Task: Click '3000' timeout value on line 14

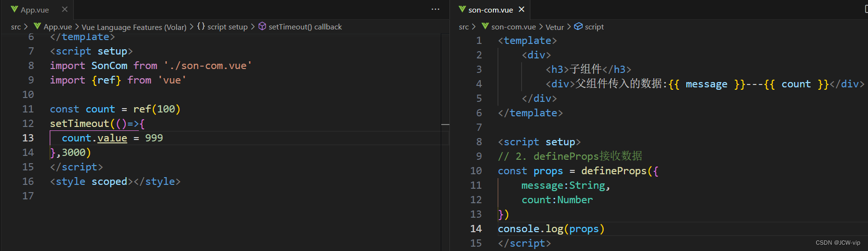Action: (x=74, y=153)
